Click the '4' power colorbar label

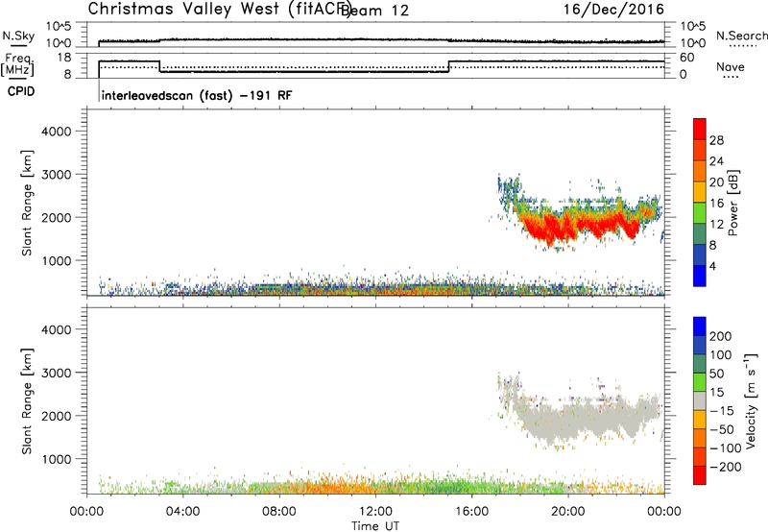712,266
